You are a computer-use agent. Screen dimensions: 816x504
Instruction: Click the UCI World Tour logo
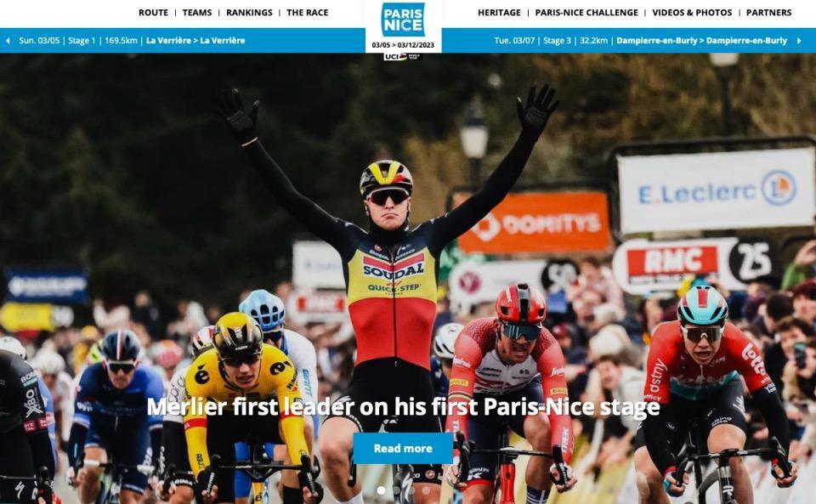coord(403,57)
